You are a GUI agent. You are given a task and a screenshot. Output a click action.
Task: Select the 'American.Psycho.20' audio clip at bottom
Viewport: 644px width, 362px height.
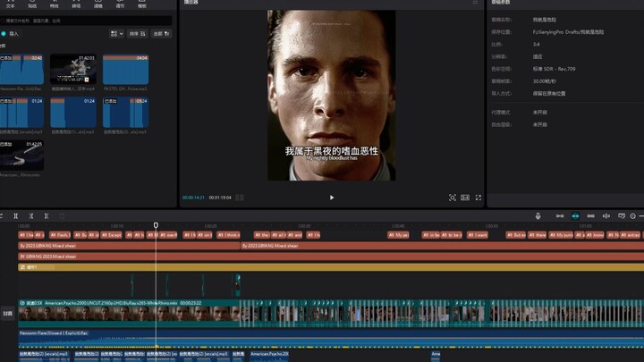pos(269,356)
